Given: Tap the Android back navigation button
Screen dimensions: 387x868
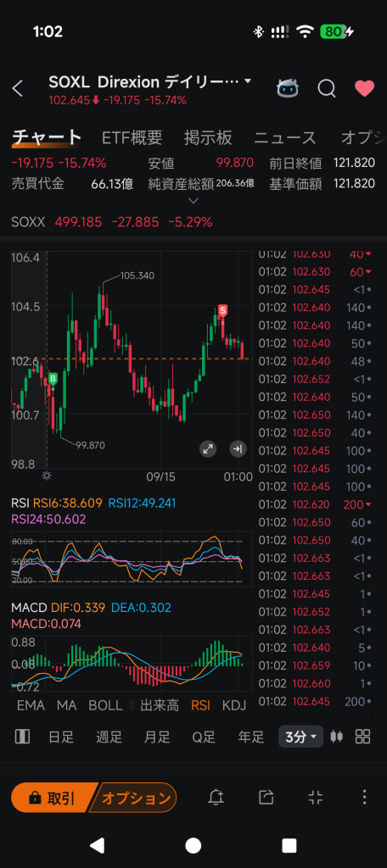Looking at the screenshot, I should tap(97, 845).
